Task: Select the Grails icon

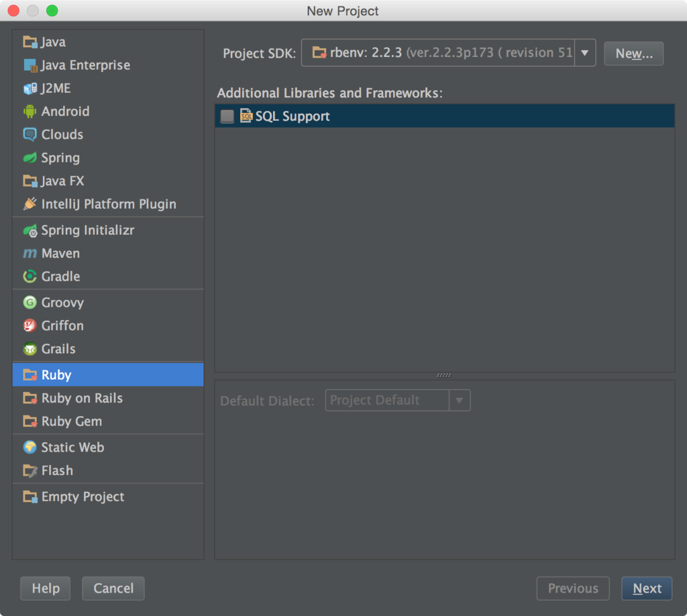Action: tap(30, 349)
